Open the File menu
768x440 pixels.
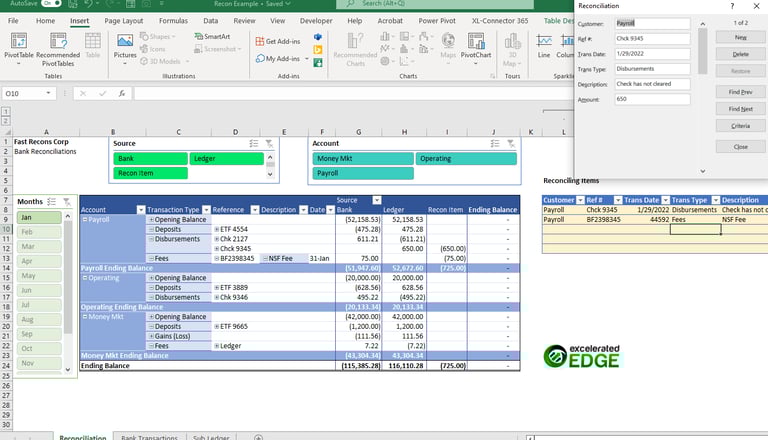tap(13, 21)
